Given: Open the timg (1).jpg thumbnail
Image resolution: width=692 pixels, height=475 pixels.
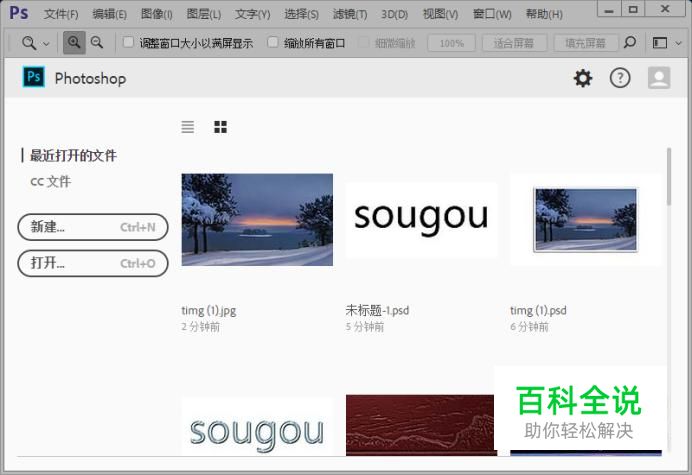Looking at the screenshot, I should click(x=257, y=219).
